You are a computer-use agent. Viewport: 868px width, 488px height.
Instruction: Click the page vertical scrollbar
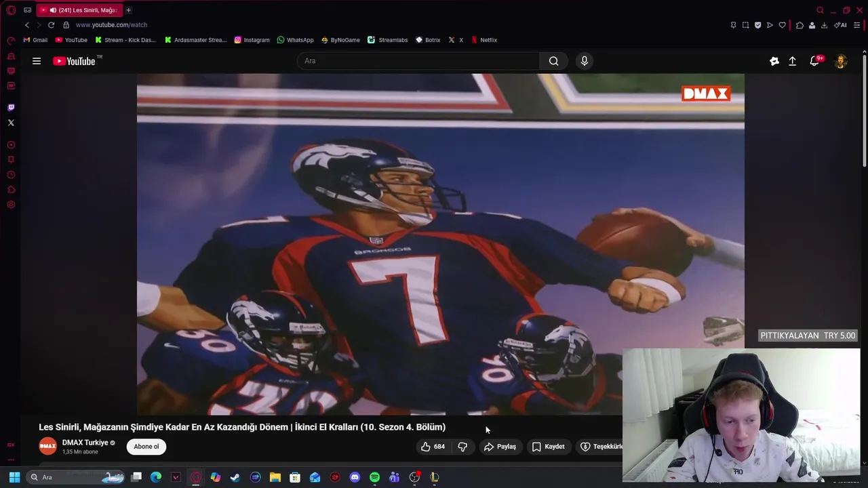864,112
